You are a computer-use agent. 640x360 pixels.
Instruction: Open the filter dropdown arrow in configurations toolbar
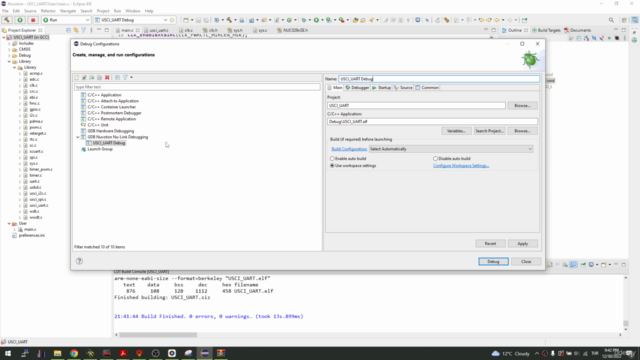(x=131, y=78)
